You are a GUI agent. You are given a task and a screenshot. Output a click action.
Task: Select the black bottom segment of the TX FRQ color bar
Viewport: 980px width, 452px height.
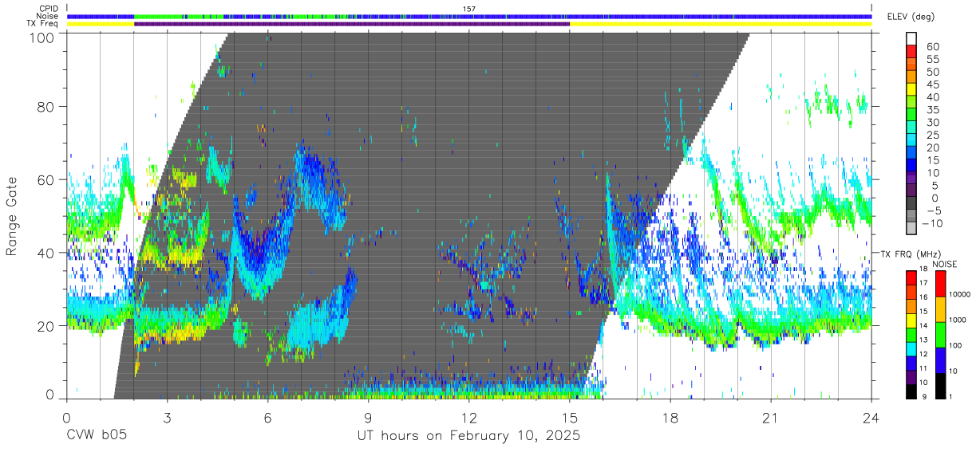click(x=911, y=391)
